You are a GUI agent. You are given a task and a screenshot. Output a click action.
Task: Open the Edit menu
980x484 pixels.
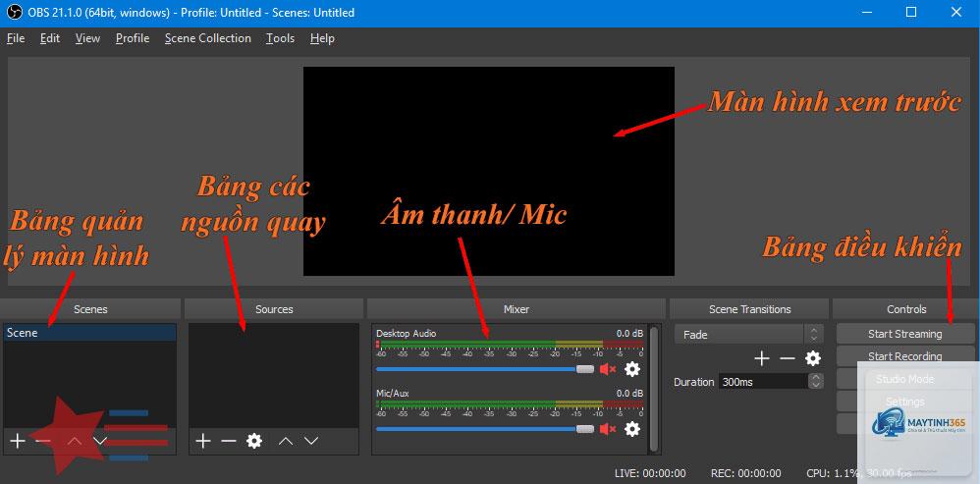[x=50, y=38]
